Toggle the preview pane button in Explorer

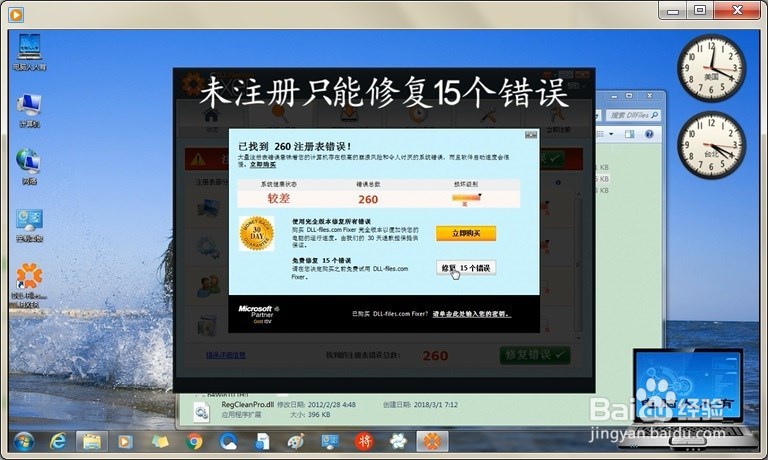click(629, 134)
